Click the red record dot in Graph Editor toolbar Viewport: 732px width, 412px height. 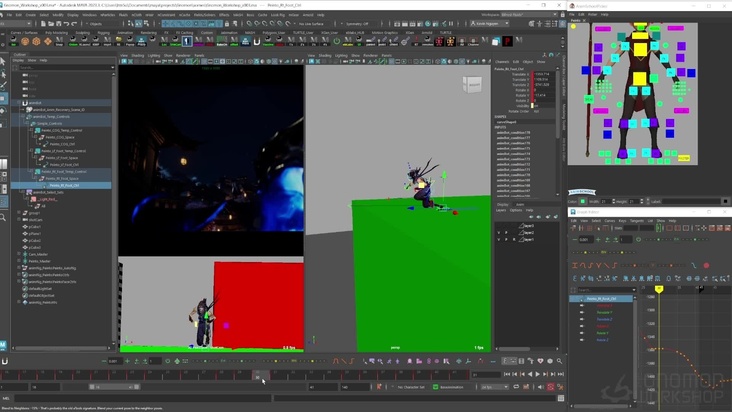click(x=706, y=265)
